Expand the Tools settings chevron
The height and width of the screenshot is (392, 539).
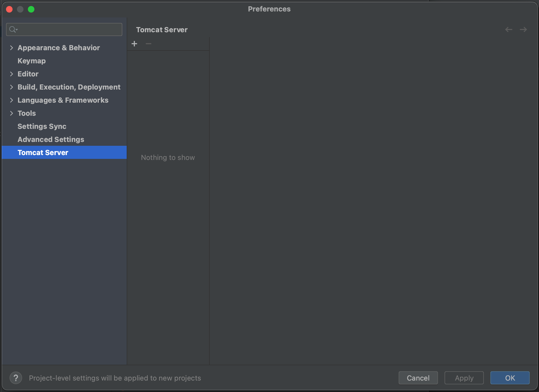(11, 113)
